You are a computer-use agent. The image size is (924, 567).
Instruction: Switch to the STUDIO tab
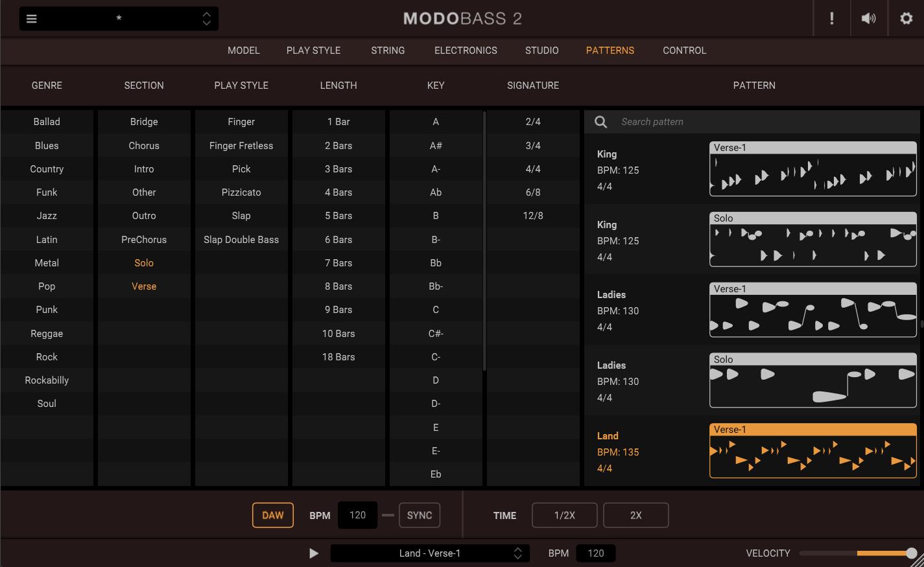(542, 51)
